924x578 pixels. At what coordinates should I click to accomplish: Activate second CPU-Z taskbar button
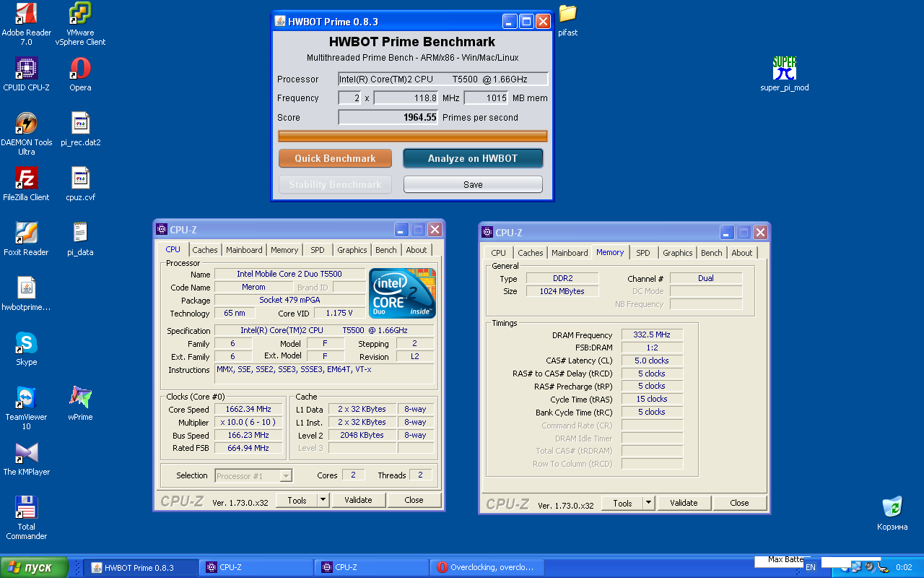click(x=372, y=567)
